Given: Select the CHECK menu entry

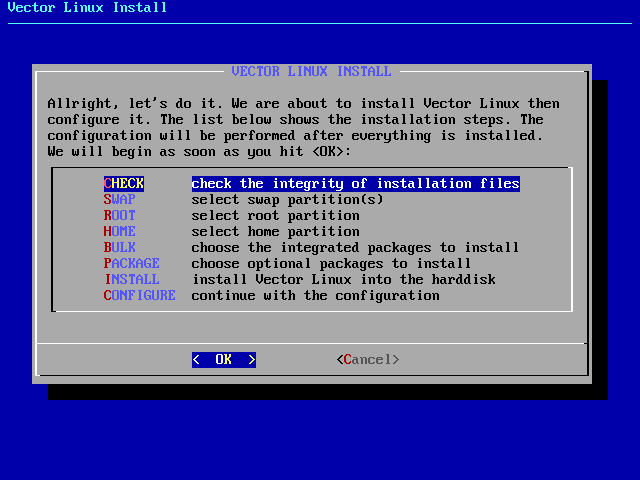Looking at the screenshot, I should coord(124,184).
